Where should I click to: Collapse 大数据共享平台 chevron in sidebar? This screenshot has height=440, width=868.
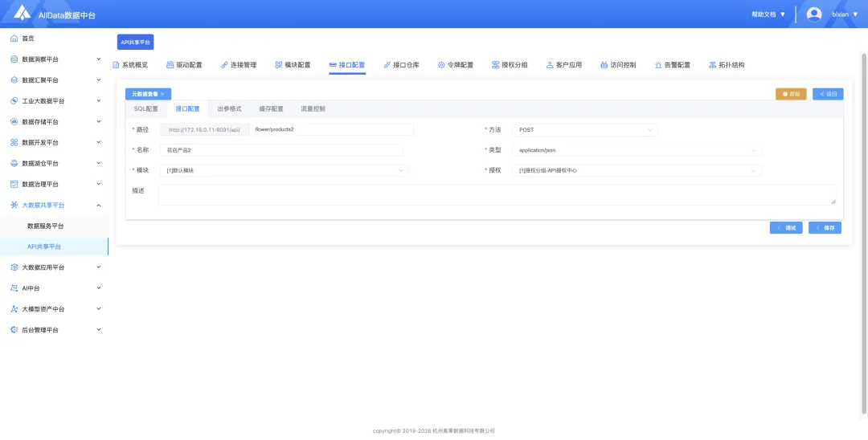coord(99,205)
